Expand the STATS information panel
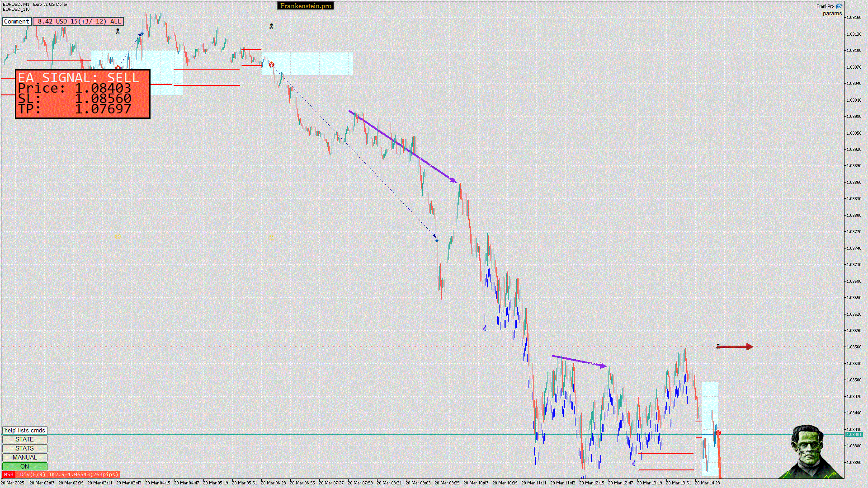 click(x=24, y=448)
